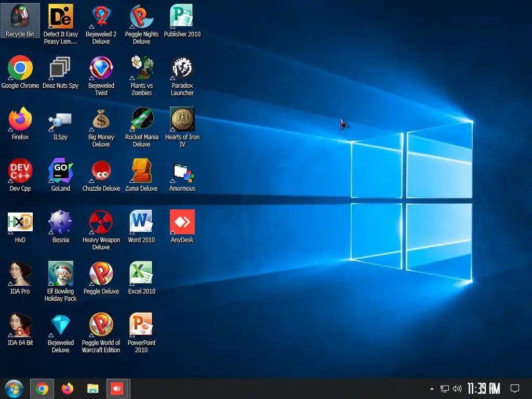This screenshot has height=399, width=532.
Task: Open File Explorer from the taskbar
Action: click(x=92, y=389)
